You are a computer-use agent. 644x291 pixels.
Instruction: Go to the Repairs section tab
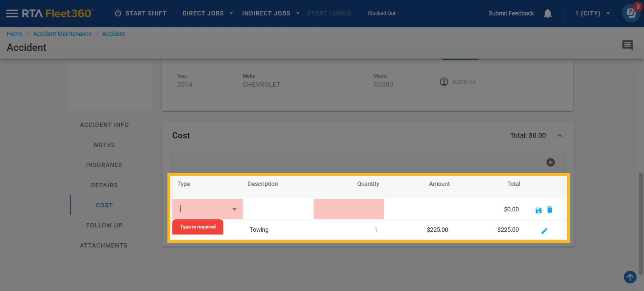click(x=104, y=185)
